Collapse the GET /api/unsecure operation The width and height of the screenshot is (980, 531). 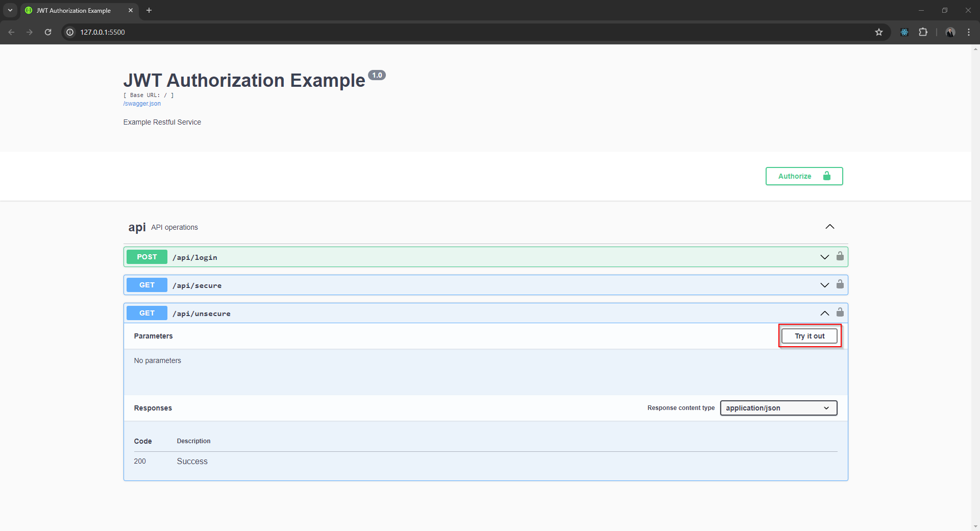824,313
